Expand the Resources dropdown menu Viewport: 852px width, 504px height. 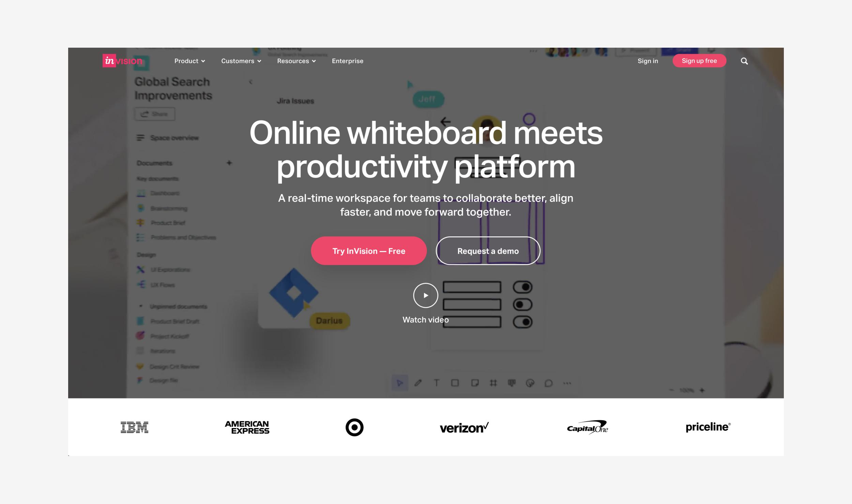(296, 61)
